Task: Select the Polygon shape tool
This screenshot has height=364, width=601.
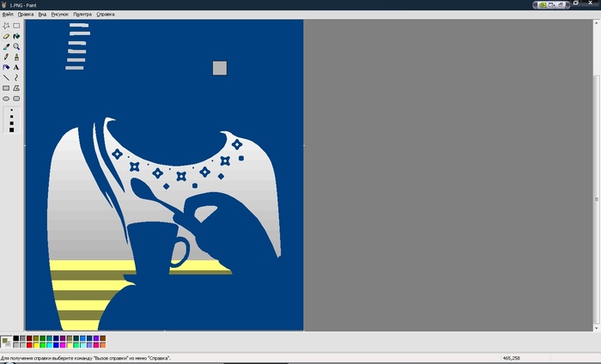Action: pyautogui.click(x=16, y=88)
